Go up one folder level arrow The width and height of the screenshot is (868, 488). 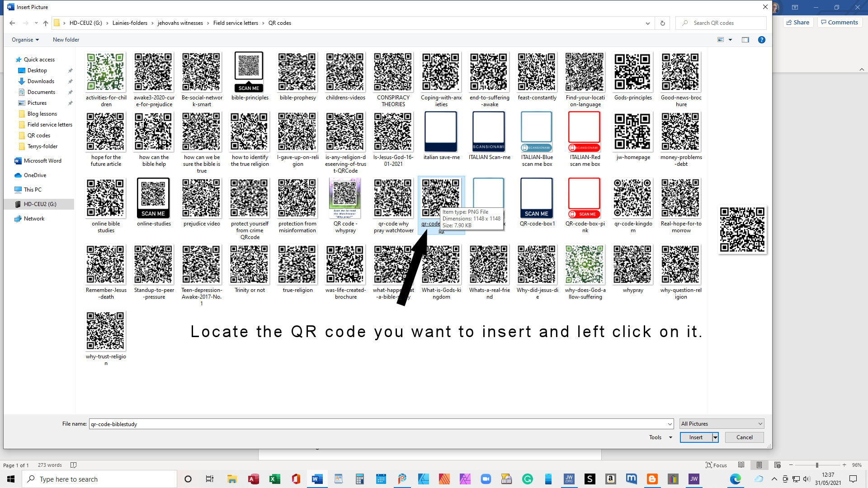click(x=46, y=23)
